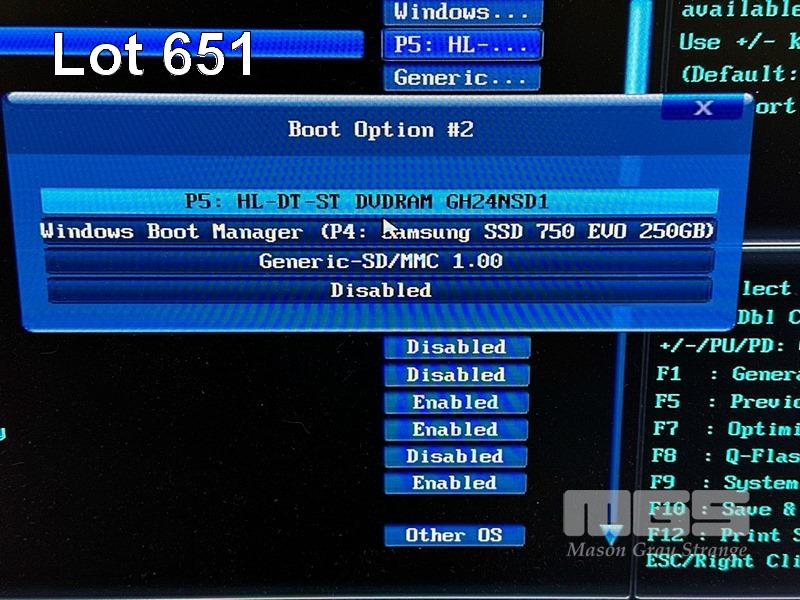
Task: Open the Generic... boot option field
Action: (462, 77)
